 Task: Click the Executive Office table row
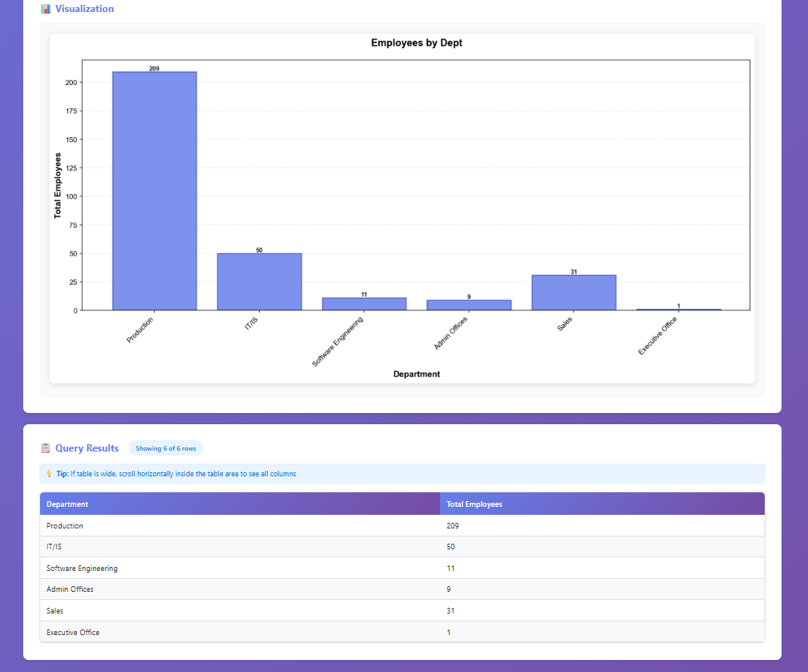click(x=240, y=632)
